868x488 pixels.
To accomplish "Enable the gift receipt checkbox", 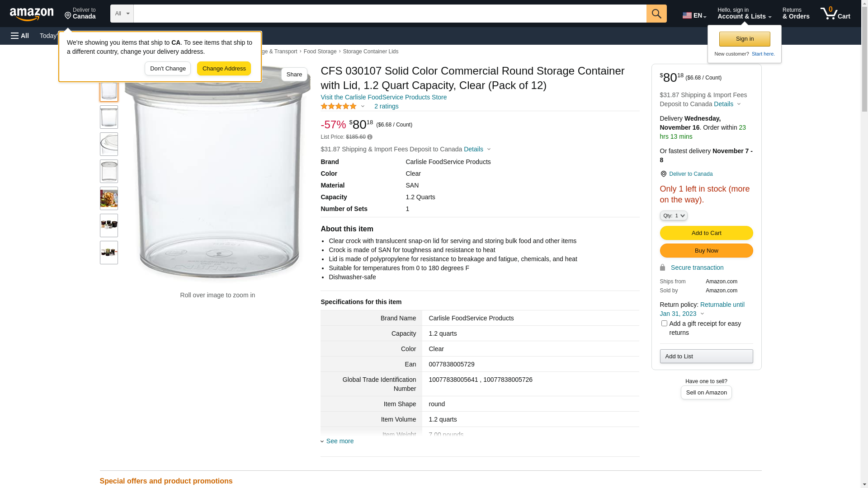I will click(664, 324).
